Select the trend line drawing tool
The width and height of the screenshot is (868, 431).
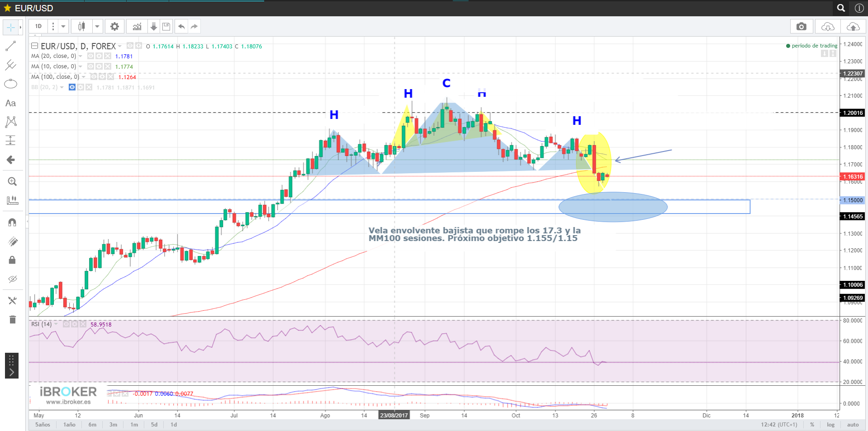tap(10, 46)
